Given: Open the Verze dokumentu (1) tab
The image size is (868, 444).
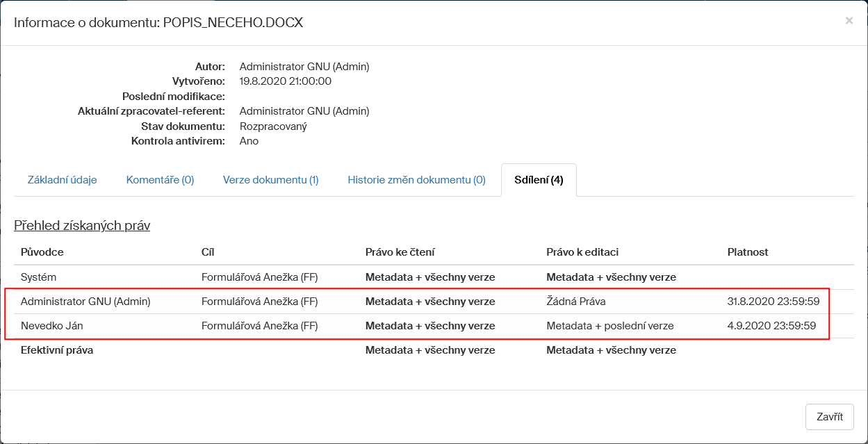Looking at the screenshot, I should pyautogui.click(x=270, y=180).
